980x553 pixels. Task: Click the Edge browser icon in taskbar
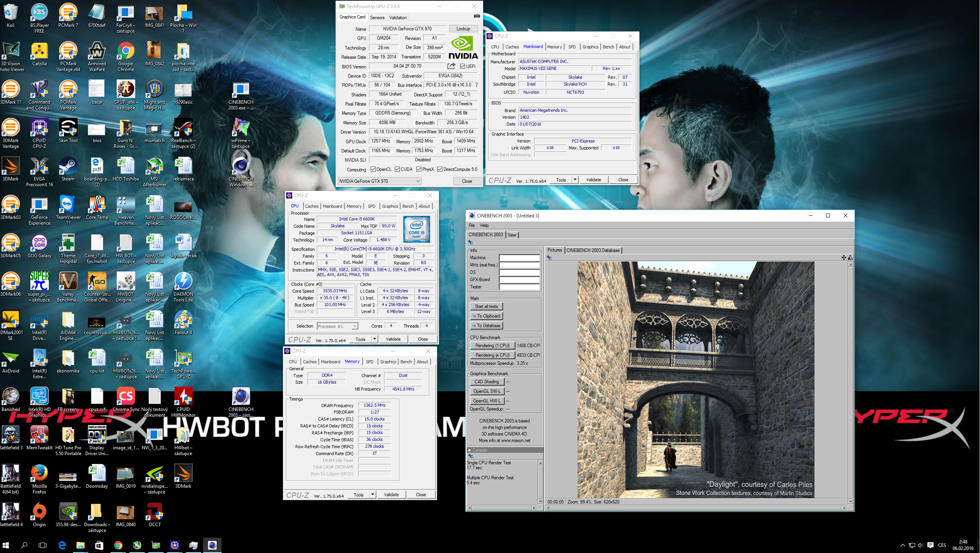point(61,545)
